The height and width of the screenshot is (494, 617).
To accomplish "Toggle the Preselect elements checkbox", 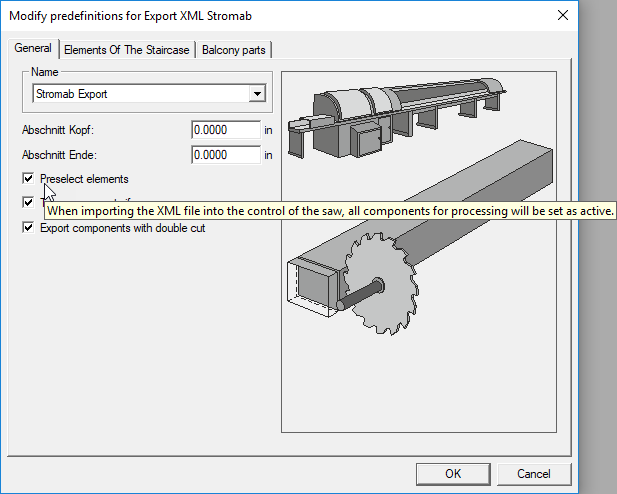I will [x=28, y=179].
